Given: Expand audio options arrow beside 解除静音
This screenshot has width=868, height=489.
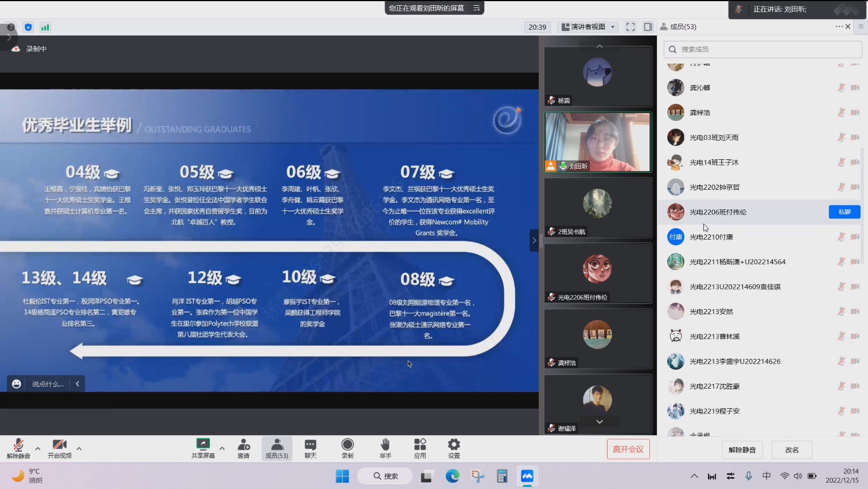Looking at the screenshot, I should click(38, 448).
